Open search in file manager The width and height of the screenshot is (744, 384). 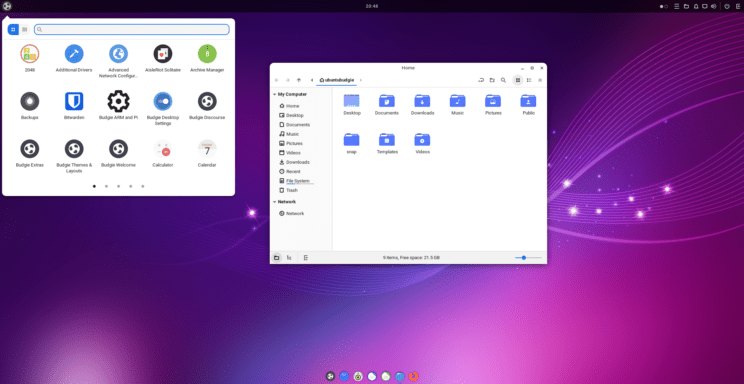(x=503, y=80)
